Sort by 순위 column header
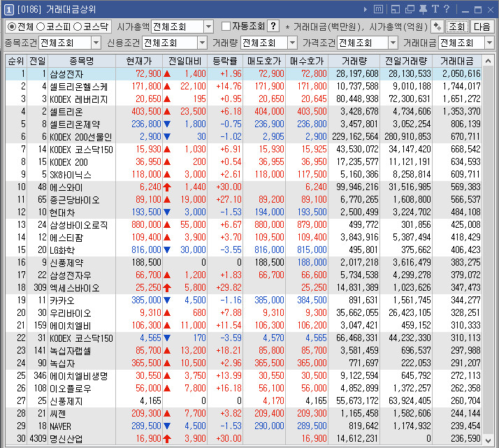Viewport: 499px width, 448px height. (16, 61)
